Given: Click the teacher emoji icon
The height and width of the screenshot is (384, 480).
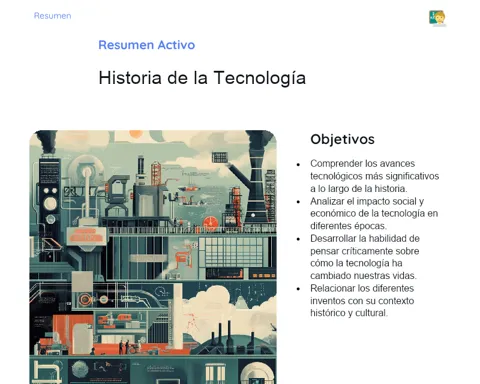Looking at the screenshot, I should (437, 18).
